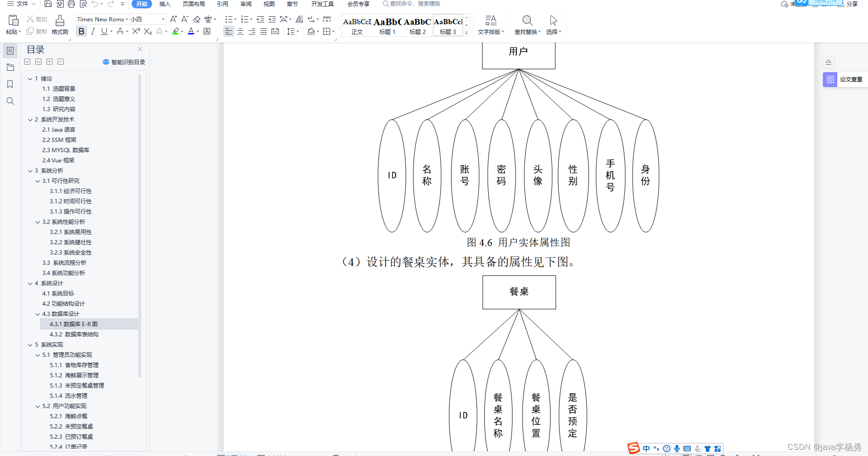Toggle strikethrough A formatting
This screenshot has width=868, height=456.
[x=120, y=31]
